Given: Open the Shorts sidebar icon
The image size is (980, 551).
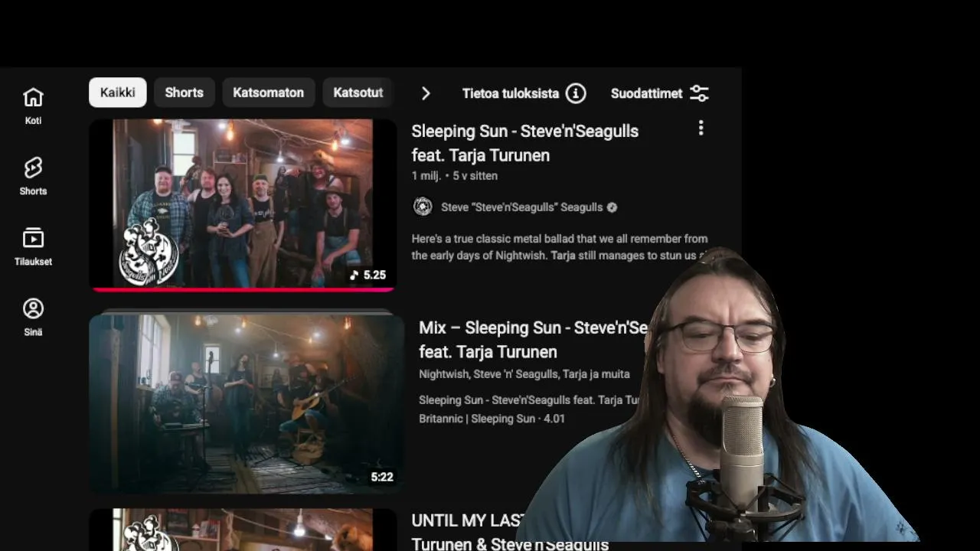Looking at the screenshot, I should pyautogui.click(x=33, y=168).
